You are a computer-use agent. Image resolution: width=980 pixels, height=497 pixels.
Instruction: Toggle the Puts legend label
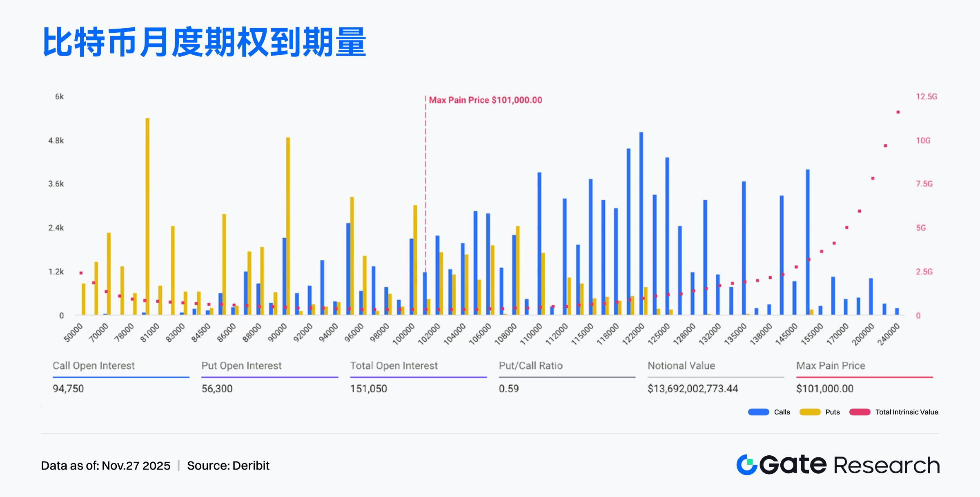(832, 412)
